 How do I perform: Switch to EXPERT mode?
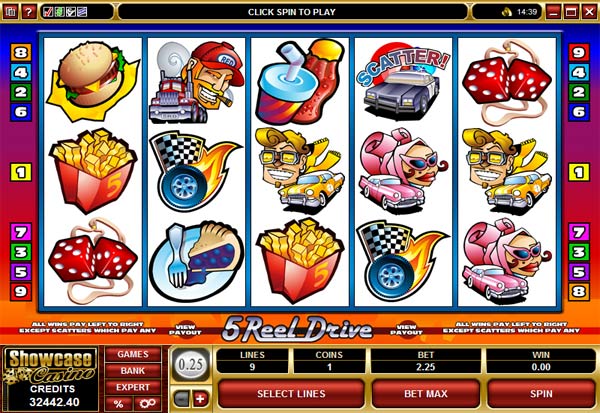coord(133,387)
